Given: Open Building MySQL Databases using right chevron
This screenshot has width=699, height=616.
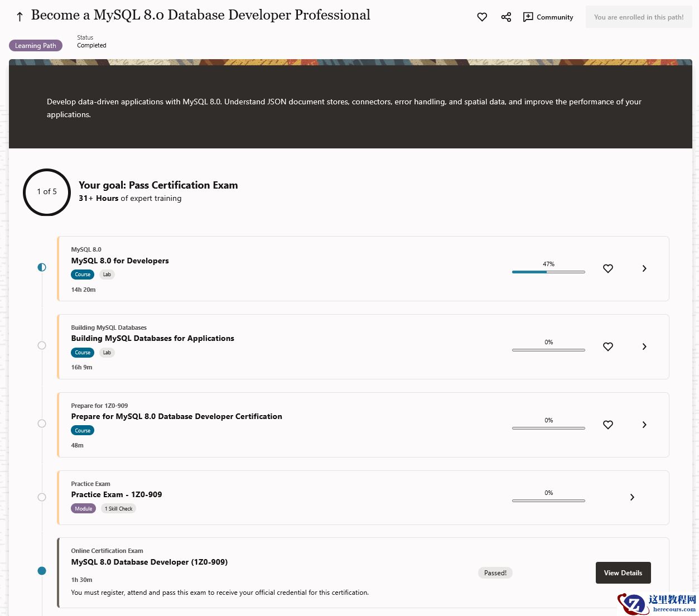Looking at the screenshot, I should click(x=644, y=346).
